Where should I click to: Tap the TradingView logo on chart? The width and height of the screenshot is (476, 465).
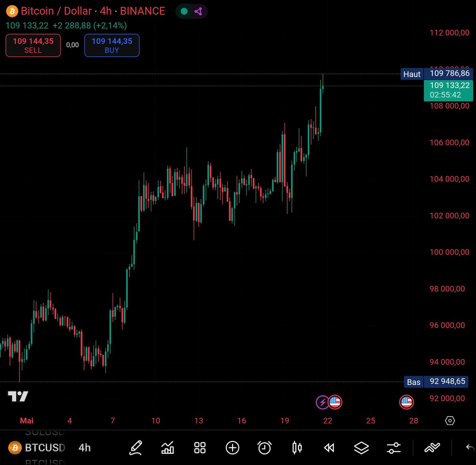pos(18,396)
